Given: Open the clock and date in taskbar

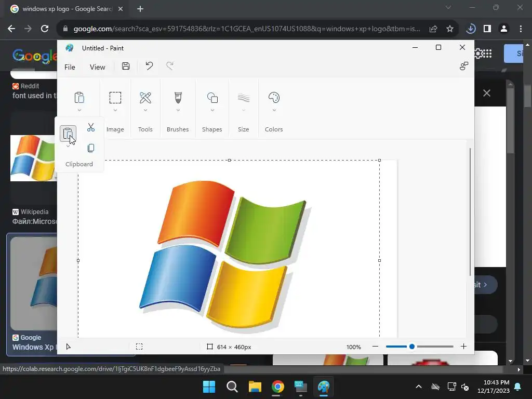Looking at the screenshot, I should click(494, 387).
